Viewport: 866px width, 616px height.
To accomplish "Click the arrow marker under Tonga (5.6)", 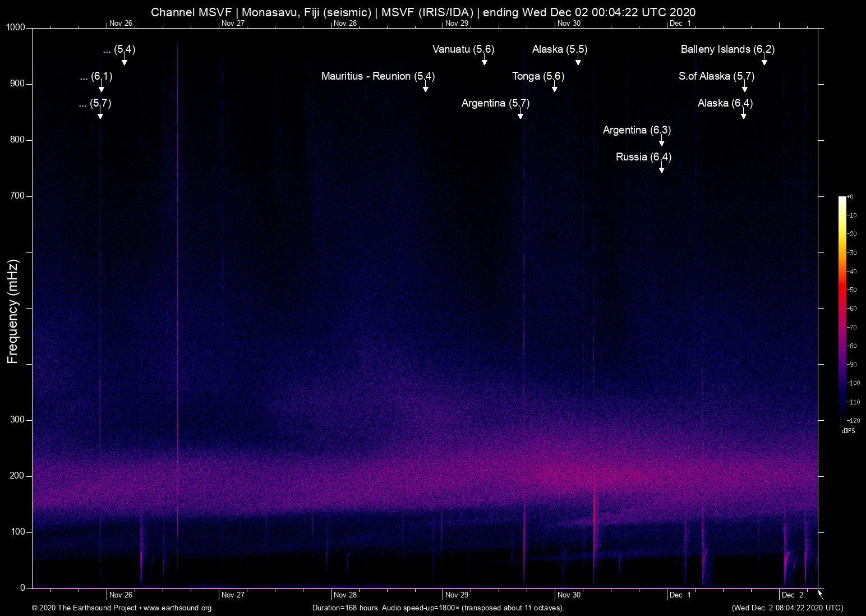I will (x=554, y=88).
